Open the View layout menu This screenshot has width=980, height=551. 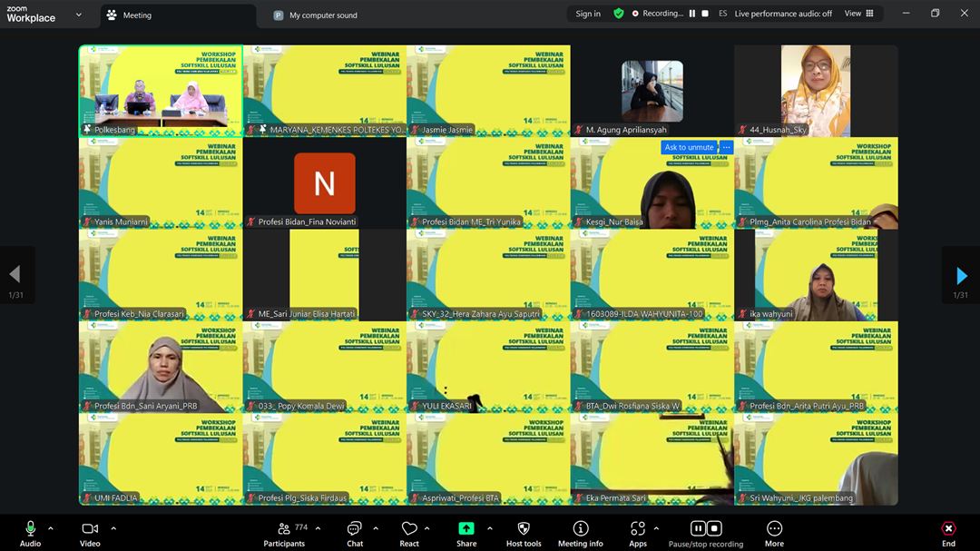coord(858,14)
